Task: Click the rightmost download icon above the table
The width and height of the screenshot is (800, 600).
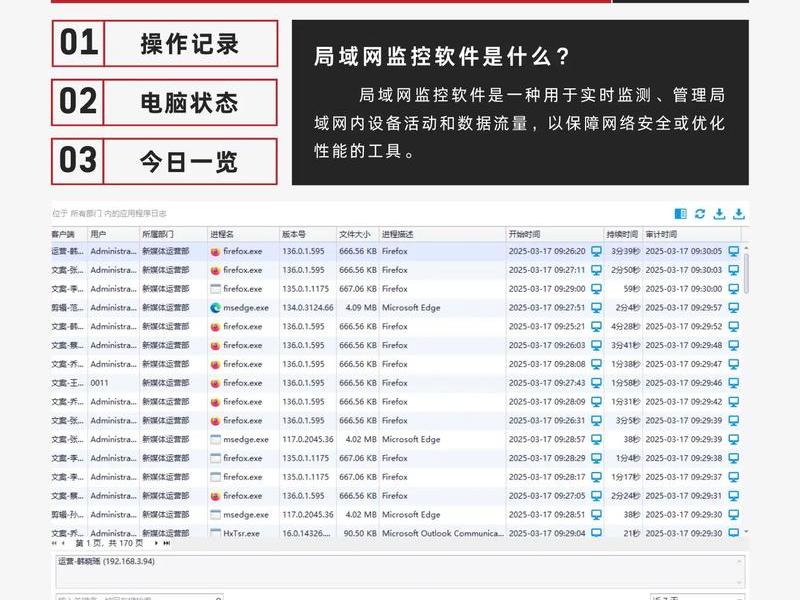Action: pos(739,214)
